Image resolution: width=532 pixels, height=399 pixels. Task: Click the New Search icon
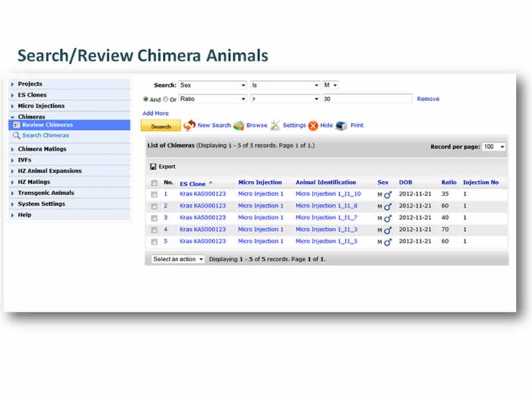tap(190, 125)
